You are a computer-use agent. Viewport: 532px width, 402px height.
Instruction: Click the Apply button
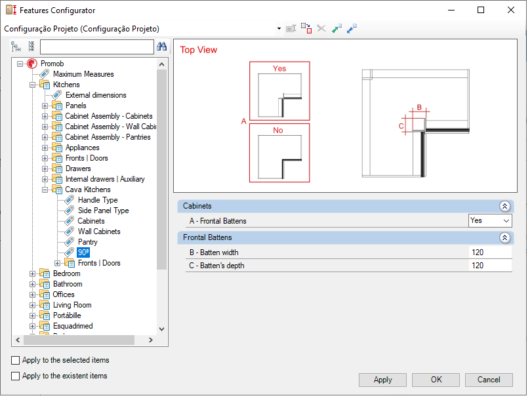(x=382, y=380)
